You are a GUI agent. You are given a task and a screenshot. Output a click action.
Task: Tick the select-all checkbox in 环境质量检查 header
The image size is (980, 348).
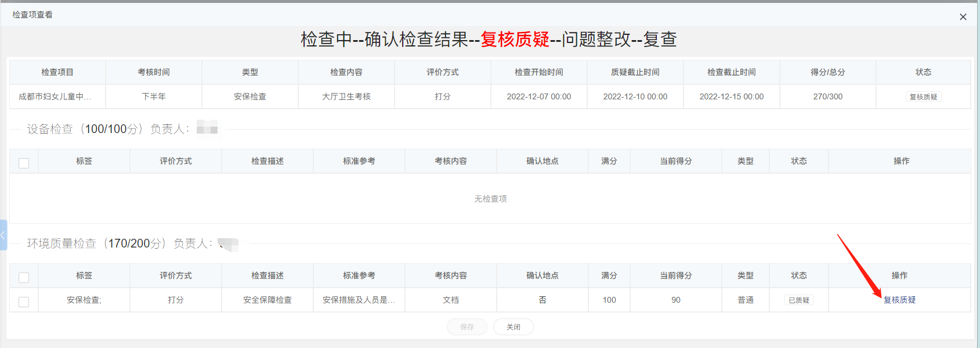point(24,277)
